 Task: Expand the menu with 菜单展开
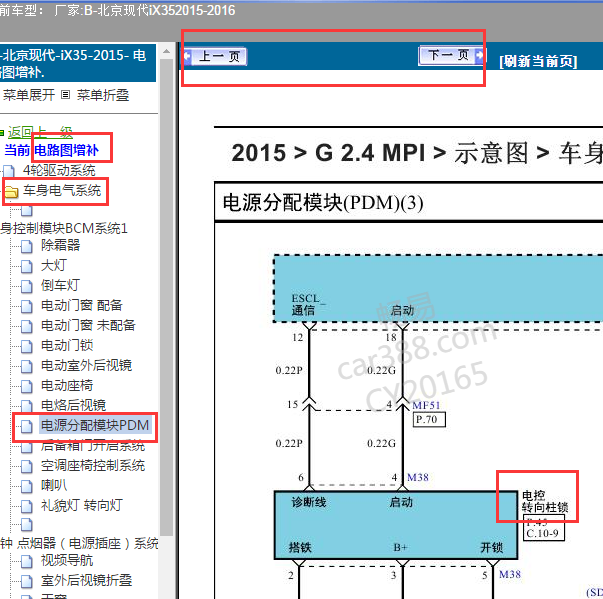pos(29,95)
